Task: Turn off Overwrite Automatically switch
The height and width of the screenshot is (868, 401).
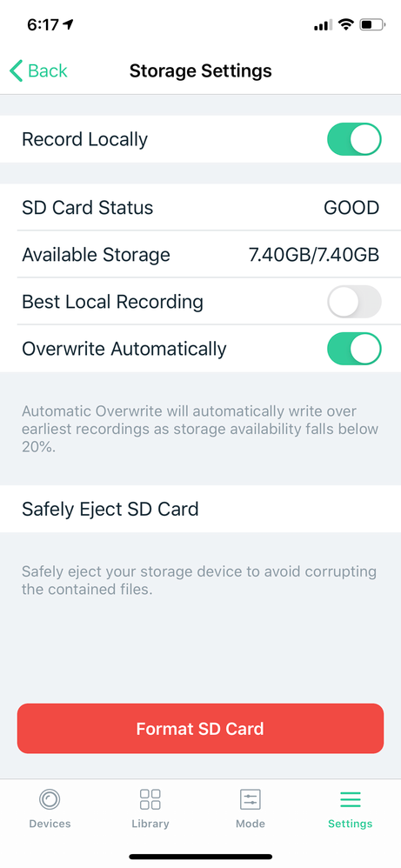Action: 355,349
